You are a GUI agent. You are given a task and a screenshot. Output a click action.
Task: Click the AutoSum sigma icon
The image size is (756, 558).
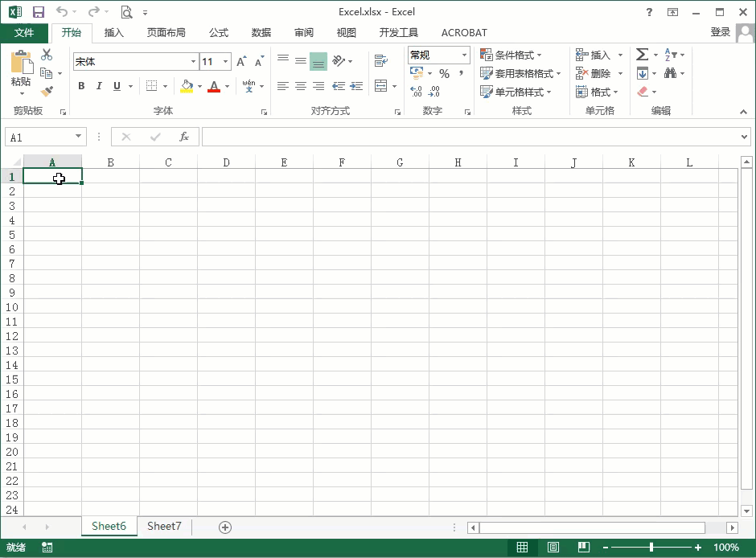pyautogui.click(x=642, y=55)
